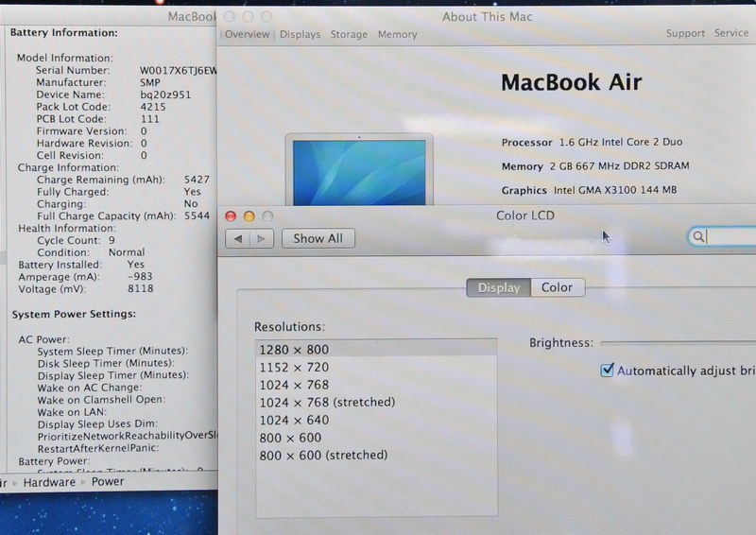Click the Wake on Clamshell Open row

coord(101,400)
